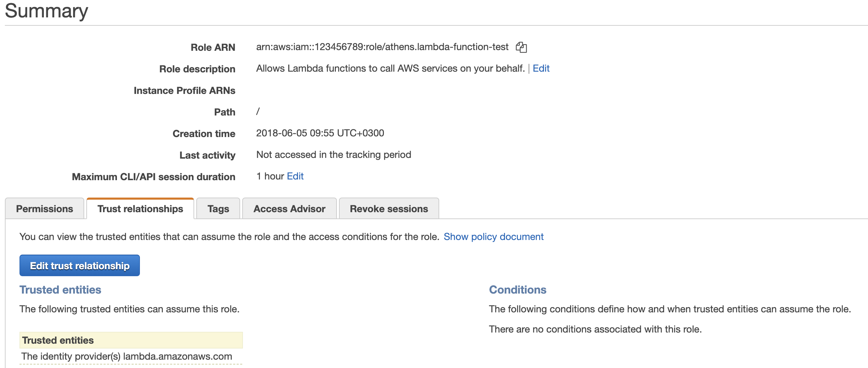This screenshot has width=868, height=368.
Task: Click the Edit trust relationship button
Action: 80,265
